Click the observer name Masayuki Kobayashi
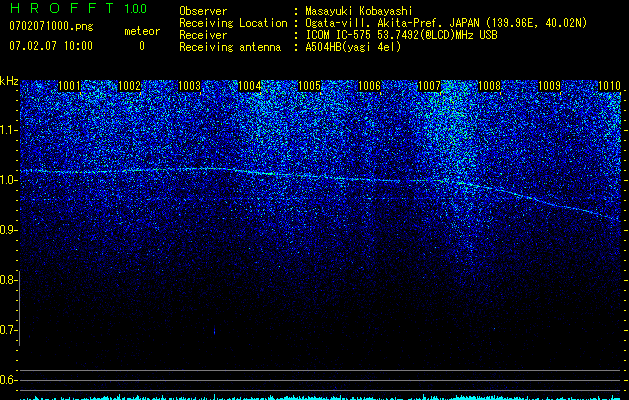 click(359, 11)
